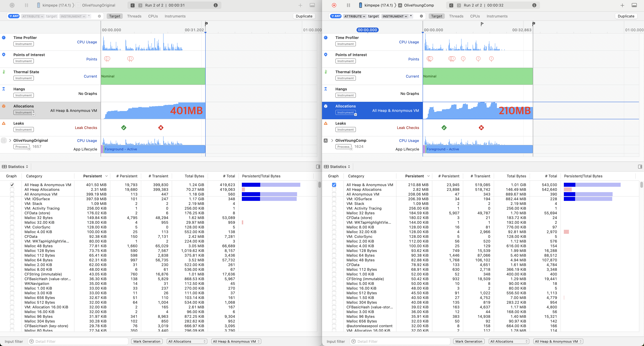Click the add instrument plus in left window

pyautogui.click(x=300, y=5)
